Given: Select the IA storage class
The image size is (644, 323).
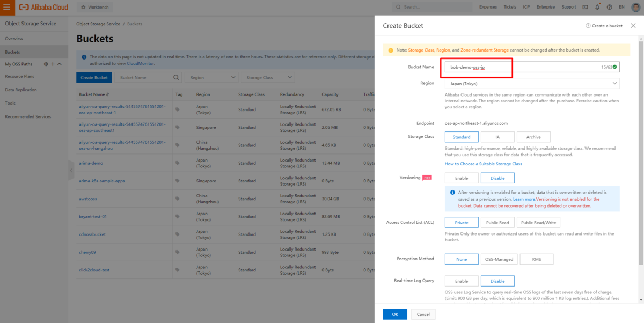Looking at the screenshot, I should [497, 137].
